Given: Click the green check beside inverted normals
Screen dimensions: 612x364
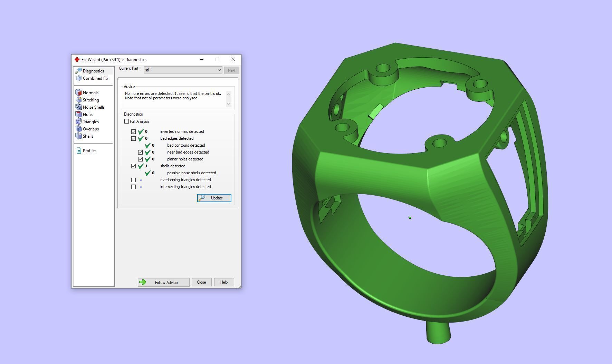Looking at the screenshot, I should pos(141,131).
